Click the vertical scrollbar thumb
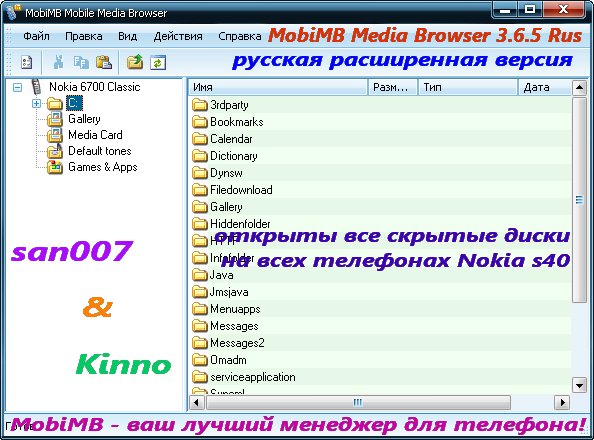This screenshot has width=594, height=440. (x=579, y=199)
